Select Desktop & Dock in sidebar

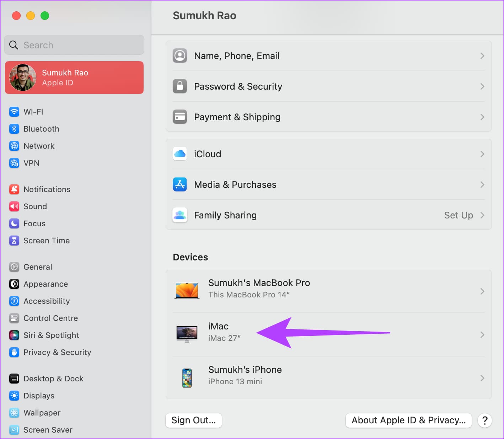(53, 379)
